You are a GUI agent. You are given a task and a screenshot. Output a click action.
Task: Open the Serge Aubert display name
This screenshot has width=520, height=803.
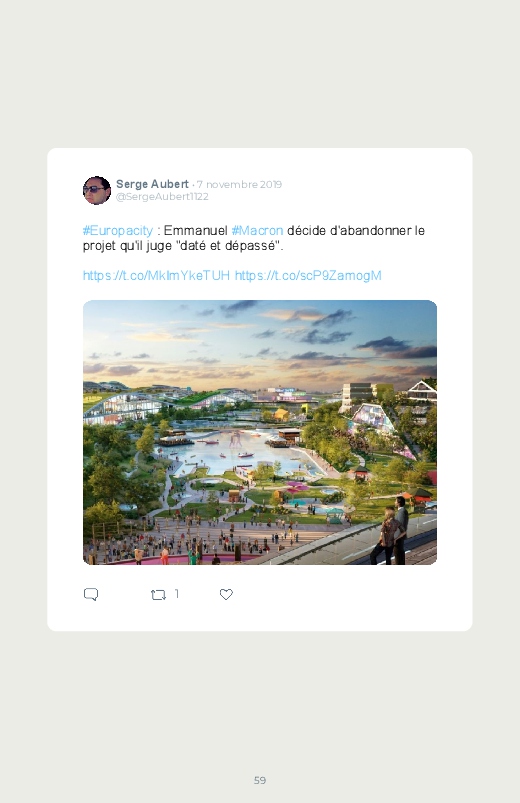point(152,184)
